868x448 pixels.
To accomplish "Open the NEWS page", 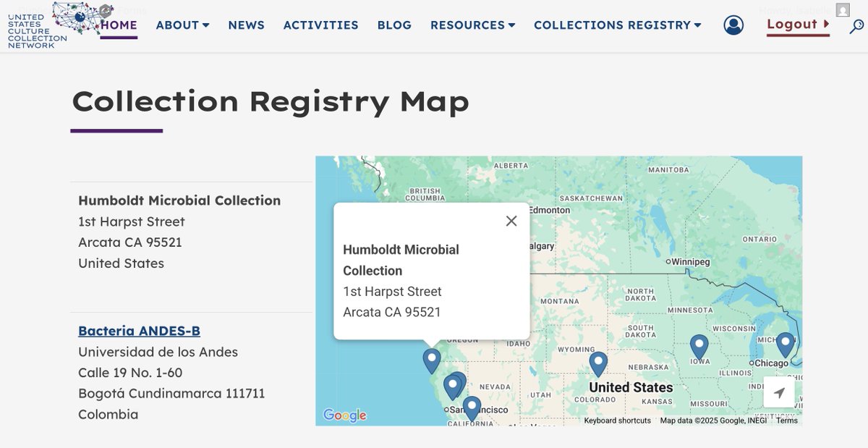I will (x=247, y=25).
